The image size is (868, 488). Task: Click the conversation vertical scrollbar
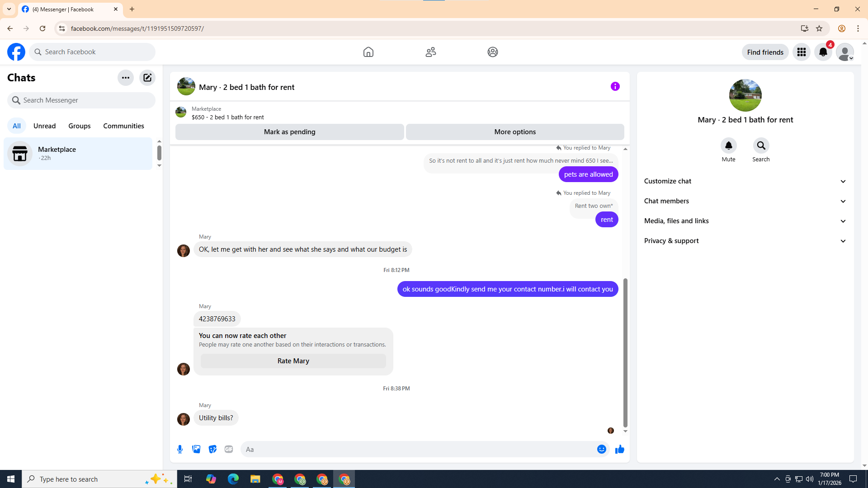pyautogui.click(x=625, y=352)
